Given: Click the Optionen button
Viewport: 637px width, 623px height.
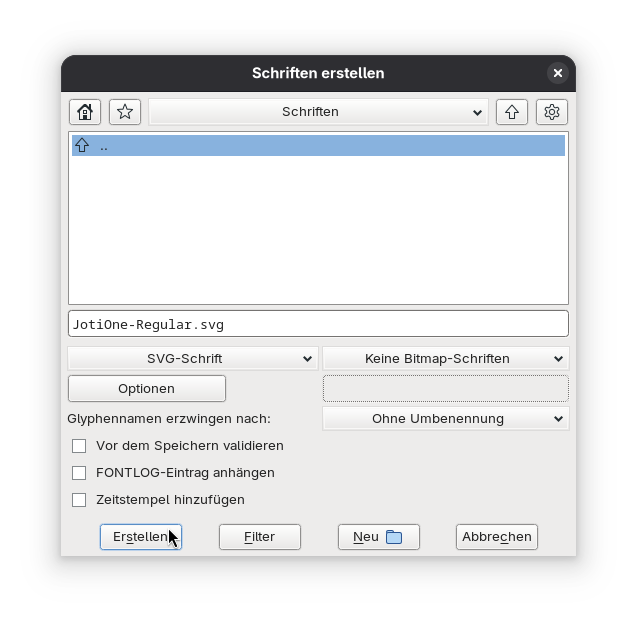Looking at the screenshot, I should pos(147,389).
